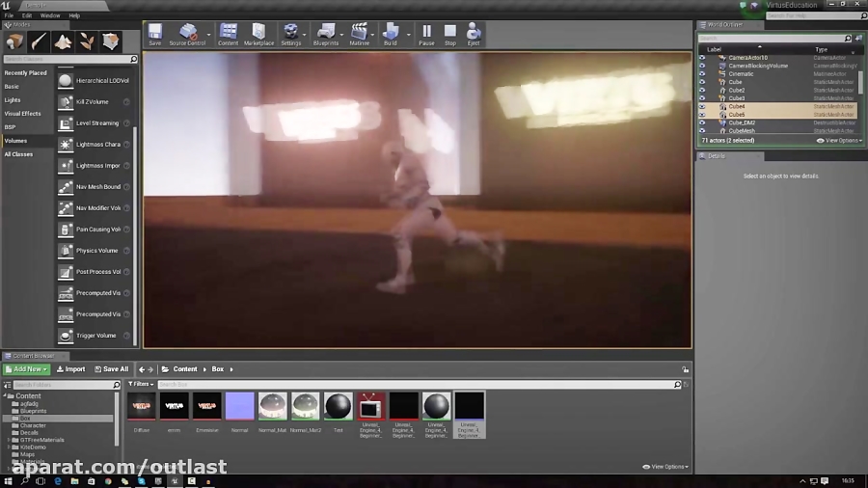Toggle eye icon for Cube4
Screen dimensions: 868x488
pos(702,106)
